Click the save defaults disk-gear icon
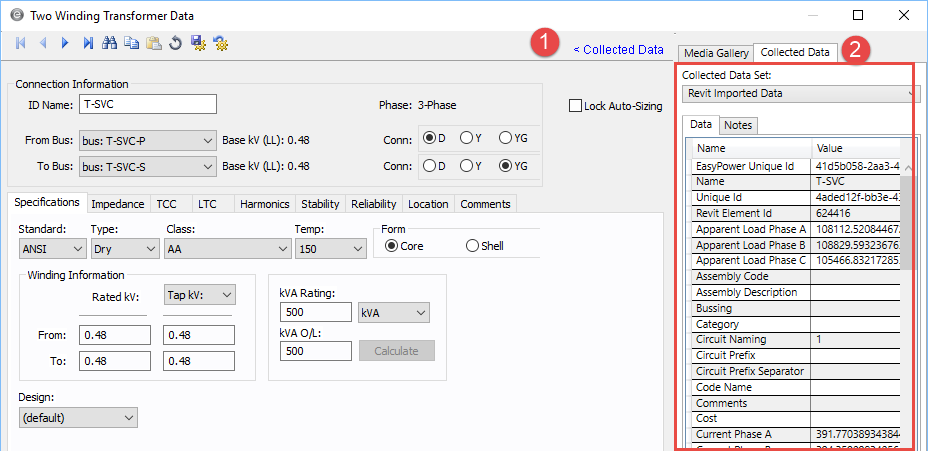 click(198, 43)
